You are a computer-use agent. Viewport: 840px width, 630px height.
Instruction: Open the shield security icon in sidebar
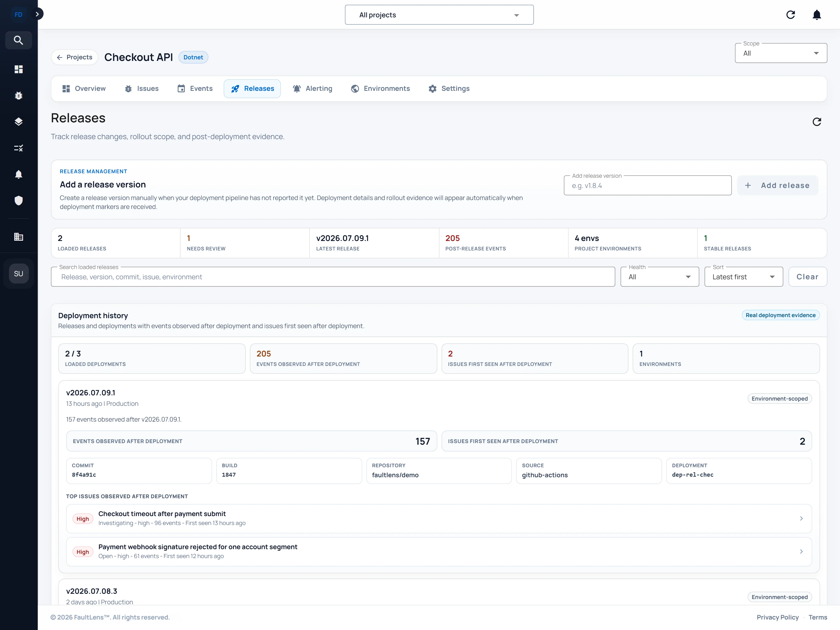click(18, 200)
